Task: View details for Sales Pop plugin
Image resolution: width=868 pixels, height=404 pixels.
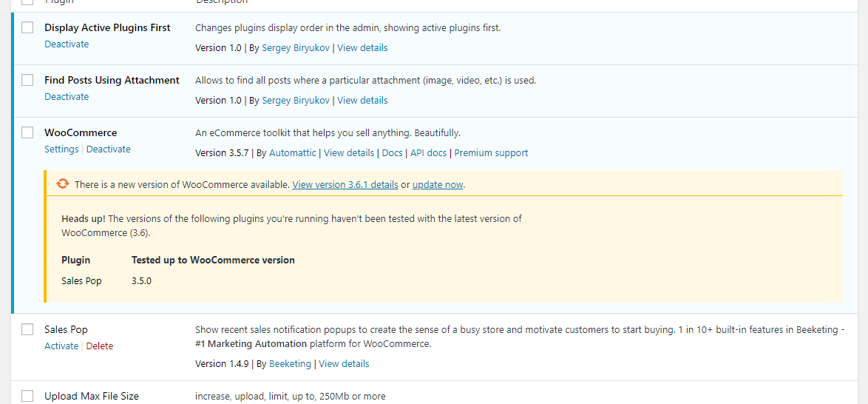Action: tap(344, 364)
